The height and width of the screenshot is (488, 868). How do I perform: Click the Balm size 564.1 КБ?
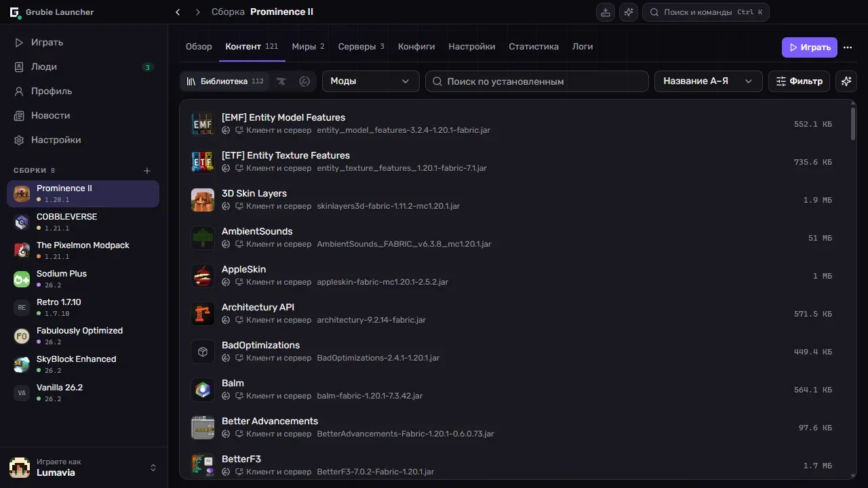pyautogui.click(x=813, y=390)
